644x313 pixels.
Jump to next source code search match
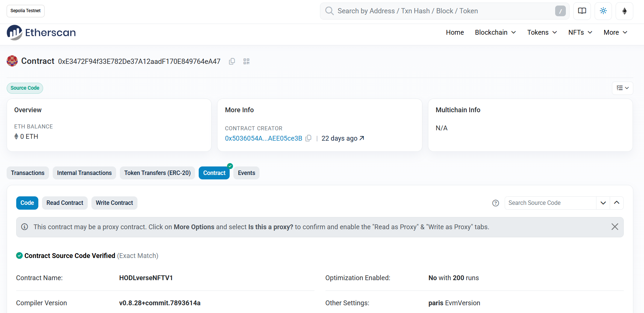point(603,203)
